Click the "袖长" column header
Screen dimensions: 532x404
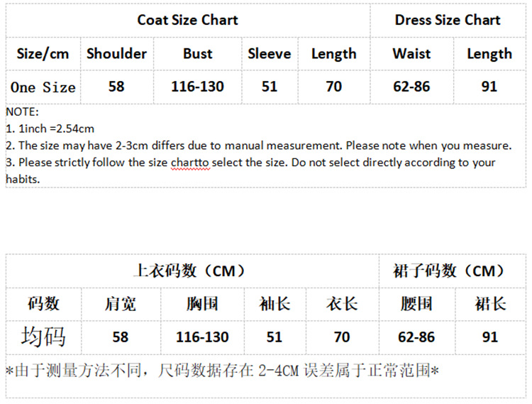[275, 304]
